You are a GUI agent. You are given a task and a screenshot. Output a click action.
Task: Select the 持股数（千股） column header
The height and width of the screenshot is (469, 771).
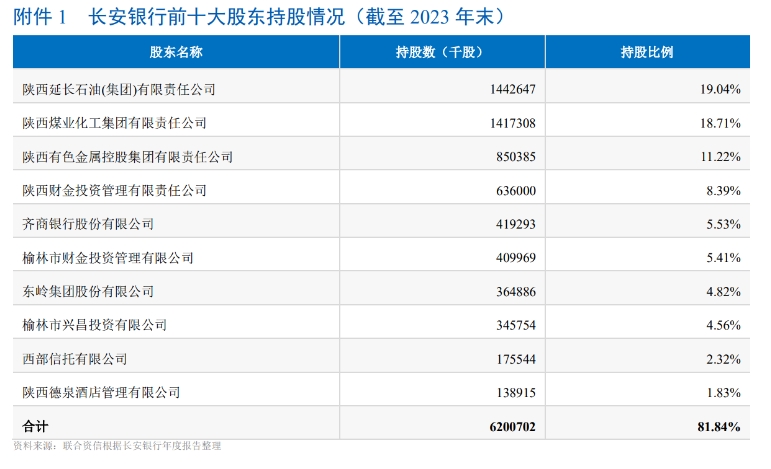tap(442, 52)
